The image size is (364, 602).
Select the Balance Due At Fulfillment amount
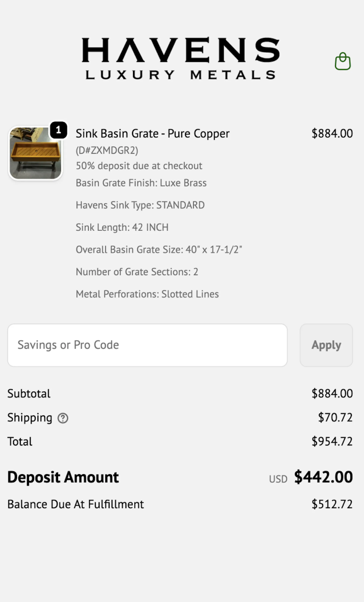point(332,504)
